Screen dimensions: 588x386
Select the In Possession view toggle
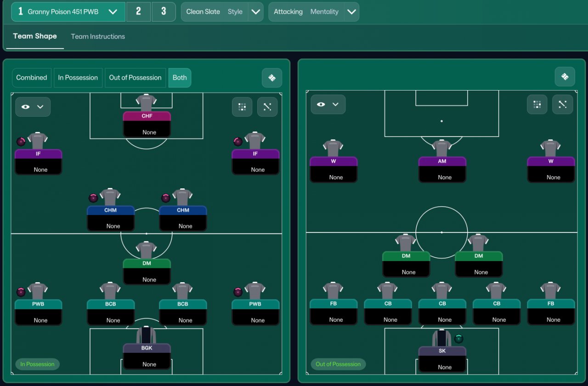click(78, 78)
